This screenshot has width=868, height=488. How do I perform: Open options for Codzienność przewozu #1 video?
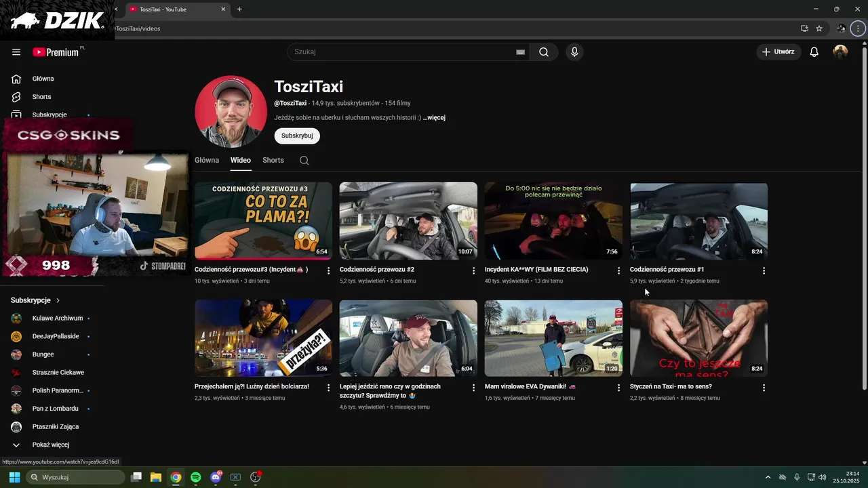click(x=764, y=270)
